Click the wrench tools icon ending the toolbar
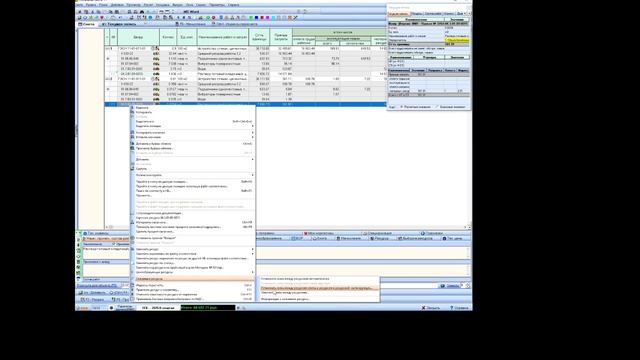 [x=296, y=18]
